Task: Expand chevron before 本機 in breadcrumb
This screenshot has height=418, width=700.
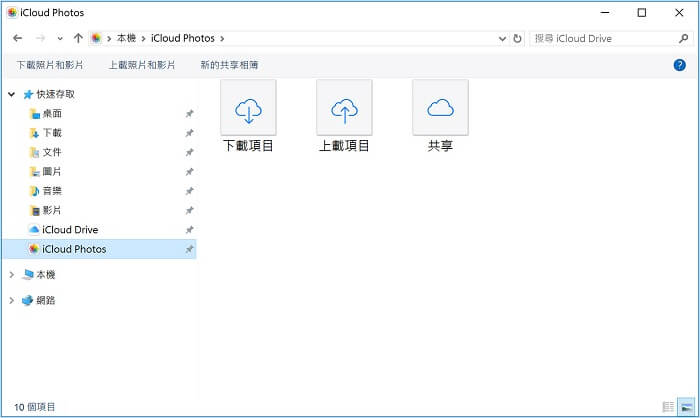Action: (x=109, y=39)
